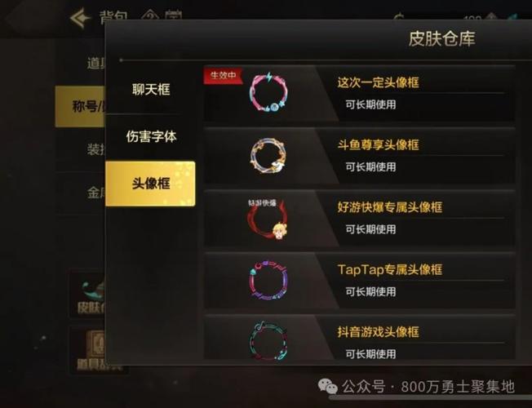Switch to the 伤害字体 tab
The width and height of the screenshot is (532, 408).
151,136
